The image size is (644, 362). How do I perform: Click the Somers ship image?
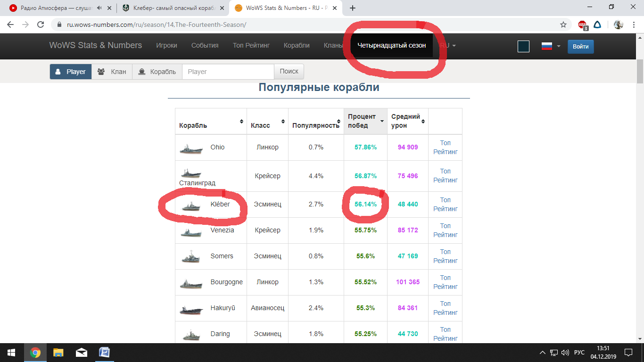point(191,257)
